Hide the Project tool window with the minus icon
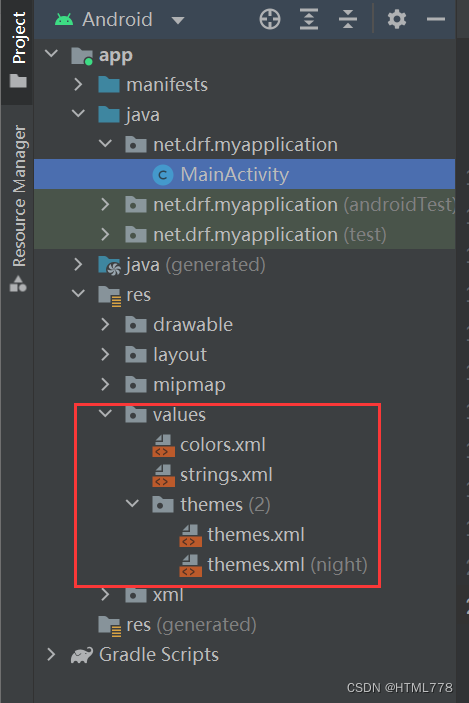This screenshot has height=703, width=469. 436,19
